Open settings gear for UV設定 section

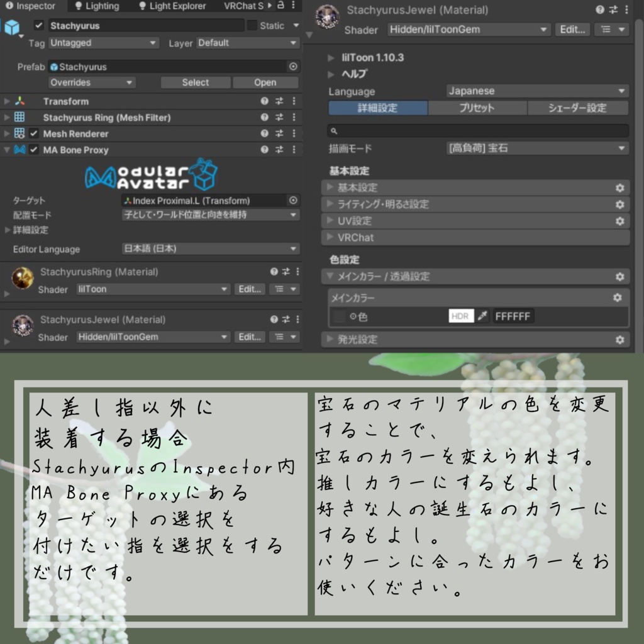tap(619, 221)
